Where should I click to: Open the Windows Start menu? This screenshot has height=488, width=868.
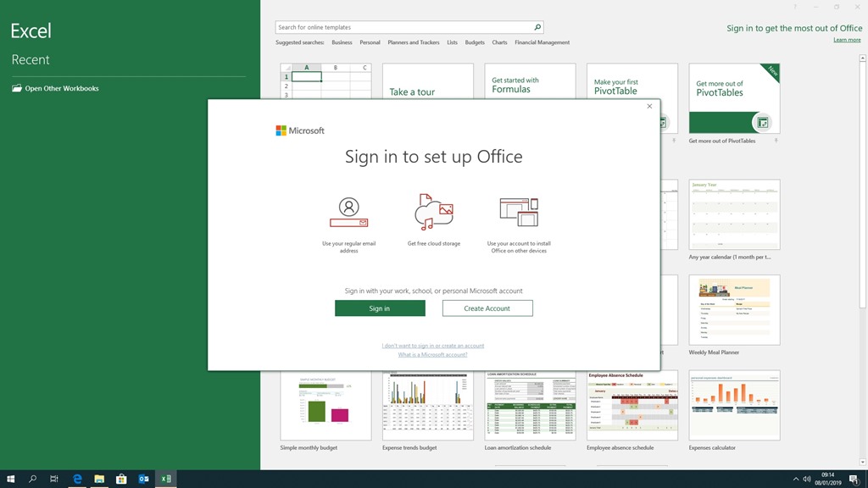(11, 479)
